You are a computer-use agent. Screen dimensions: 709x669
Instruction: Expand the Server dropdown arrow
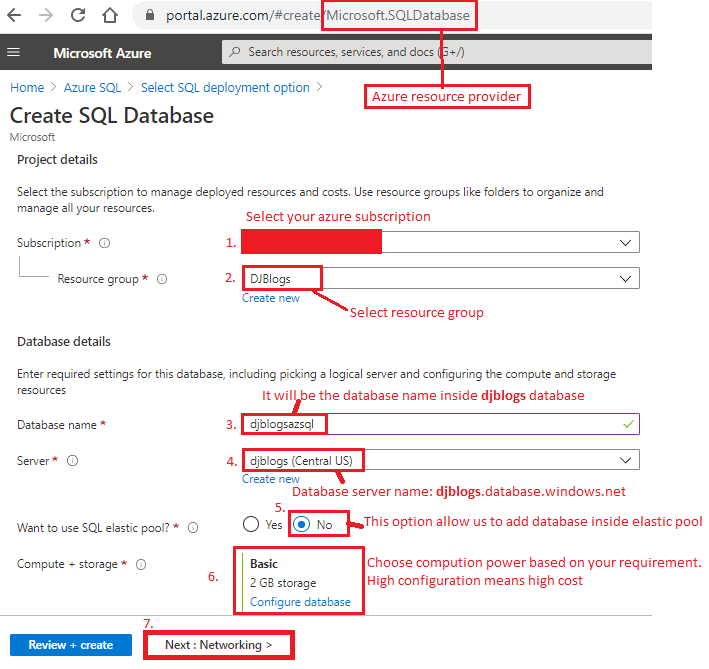tap(625, 460)
